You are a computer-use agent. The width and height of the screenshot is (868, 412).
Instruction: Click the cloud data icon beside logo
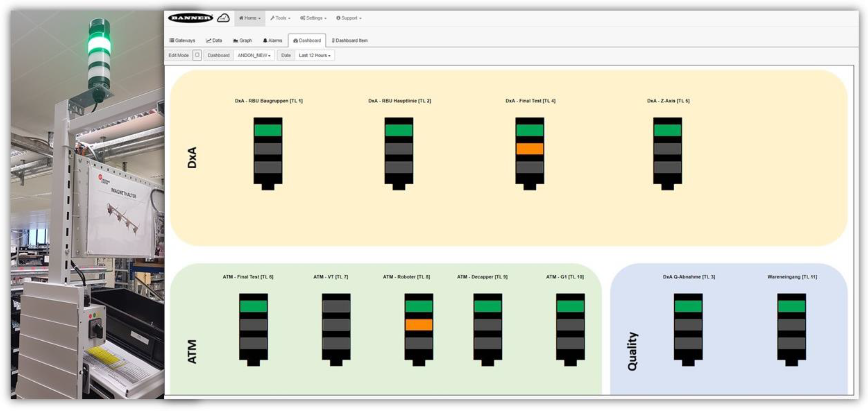(223, 18)
